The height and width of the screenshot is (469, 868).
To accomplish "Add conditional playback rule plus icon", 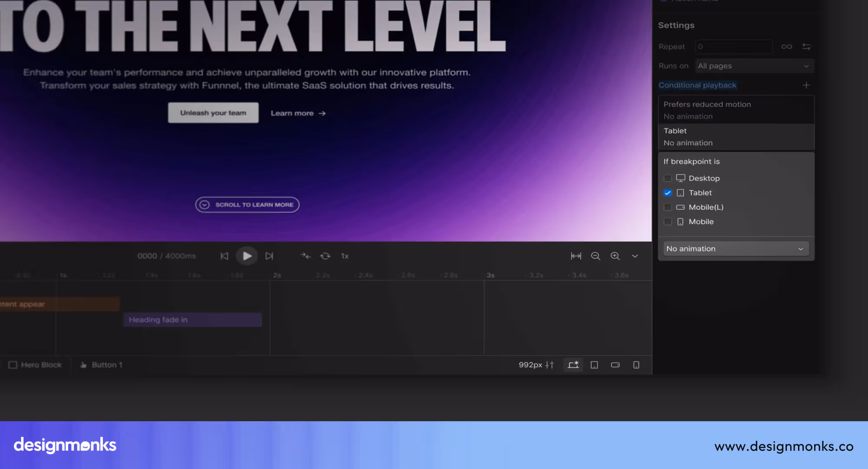I will pyautogui.click(x=806, y=85).
